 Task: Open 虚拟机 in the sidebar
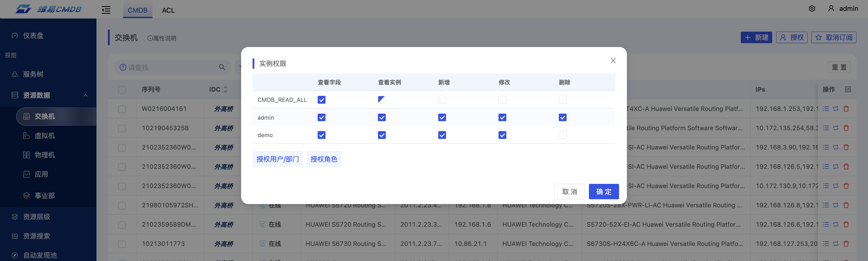pos(45,136)
